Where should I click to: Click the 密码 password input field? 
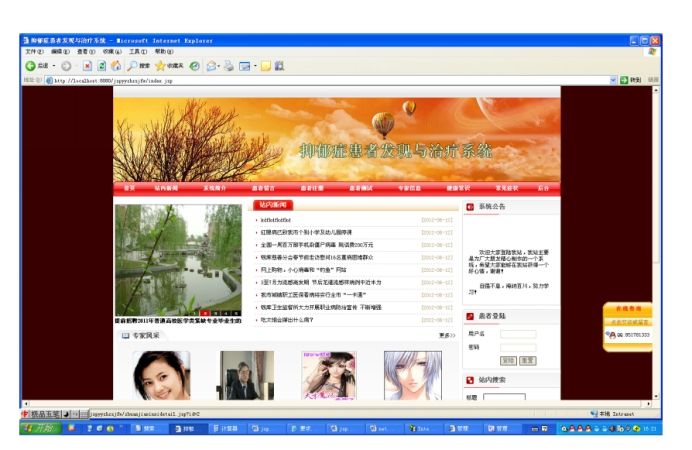[518, 348]
